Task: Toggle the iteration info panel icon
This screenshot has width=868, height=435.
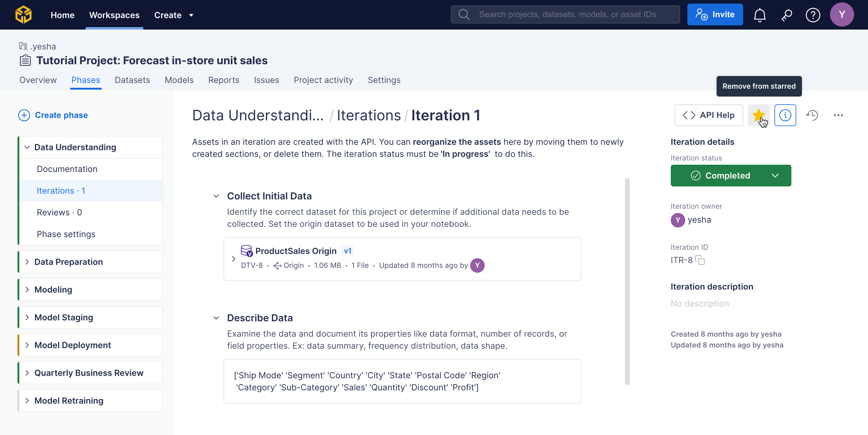Action: 785,115
